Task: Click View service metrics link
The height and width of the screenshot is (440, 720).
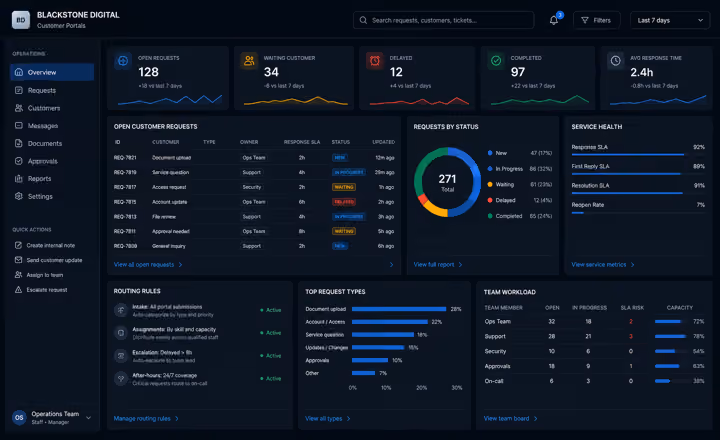Action: coord(602,265)
